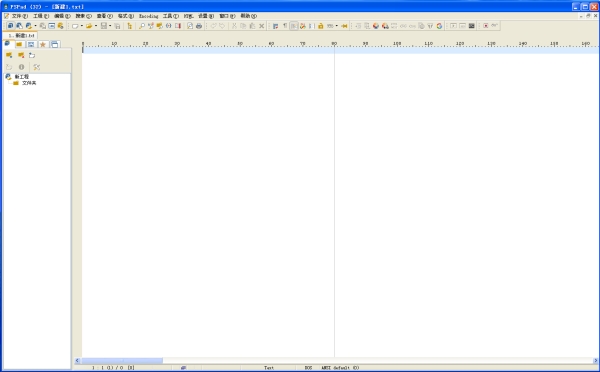
Task: Click the delete X icon
Action: (261, 26)
